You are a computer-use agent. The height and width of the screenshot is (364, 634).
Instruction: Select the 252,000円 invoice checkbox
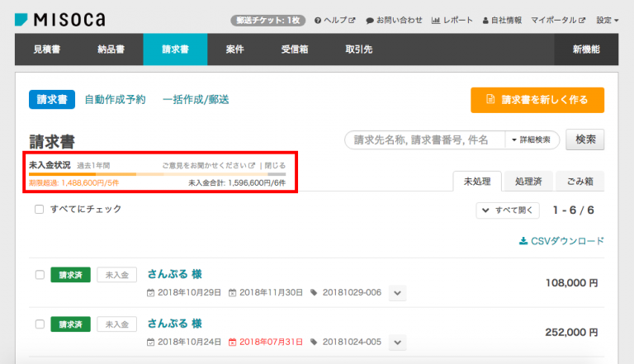click(x=40, y=324)
